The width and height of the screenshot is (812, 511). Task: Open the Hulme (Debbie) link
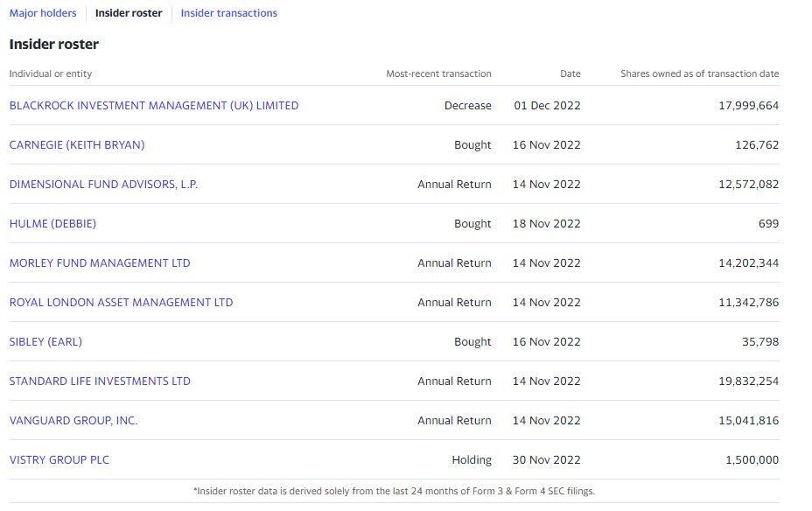(52, 224)
